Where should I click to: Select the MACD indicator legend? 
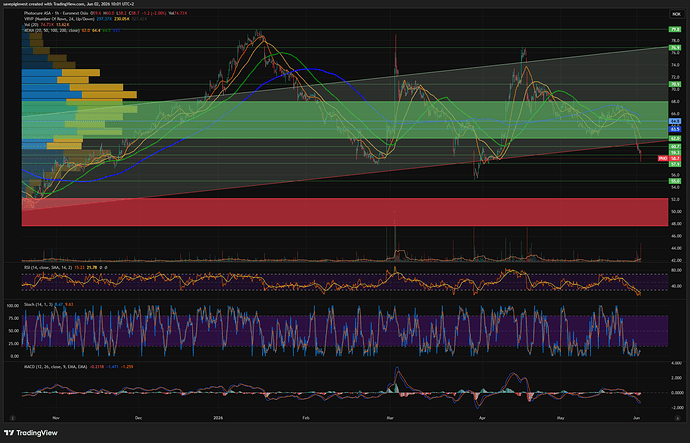pos(79,366)
